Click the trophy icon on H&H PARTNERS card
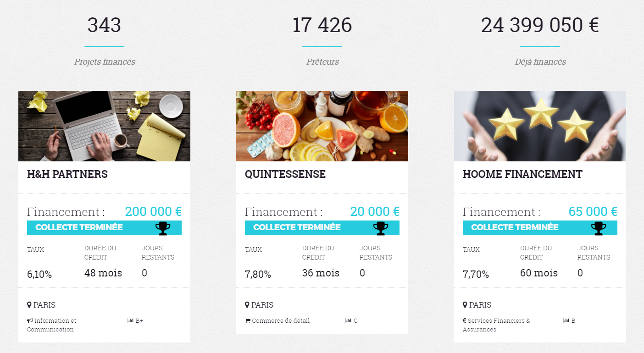Image resolution: width=644 pixels, height=353 pixels. (x=163, y=228)
